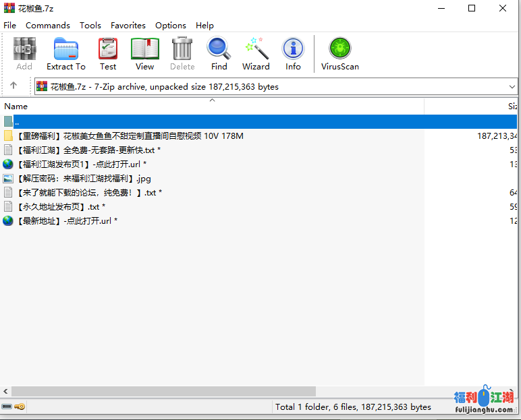Select the parent folder ".." entry
This screenshot has width=521, height=420.
coord(17,122)
